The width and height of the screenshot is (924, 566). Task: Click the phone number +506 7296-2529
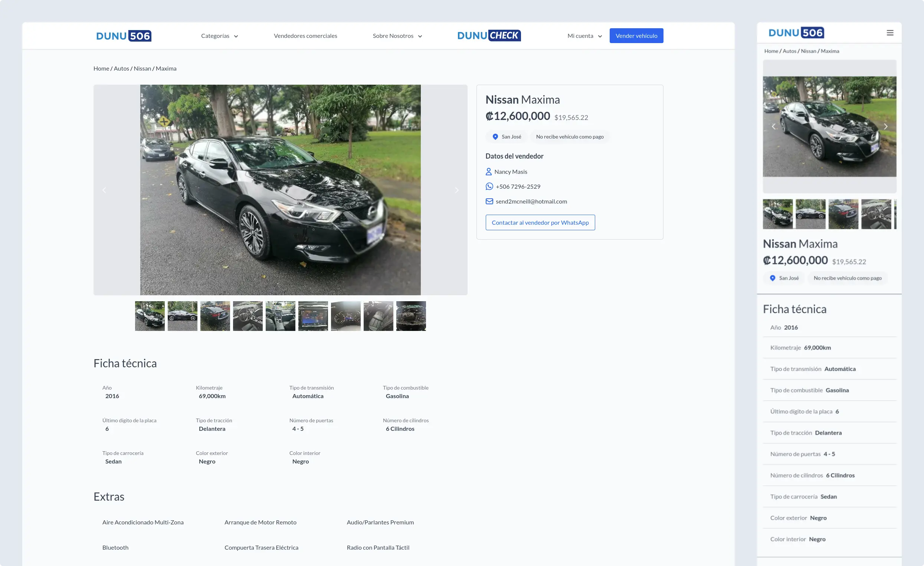518,186
